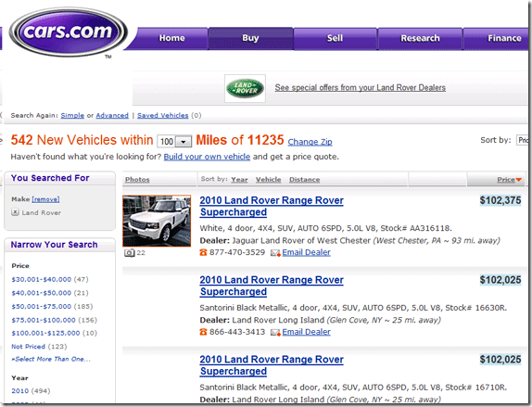Click the cars.com logo
The image size is (532, 407).
69,32
